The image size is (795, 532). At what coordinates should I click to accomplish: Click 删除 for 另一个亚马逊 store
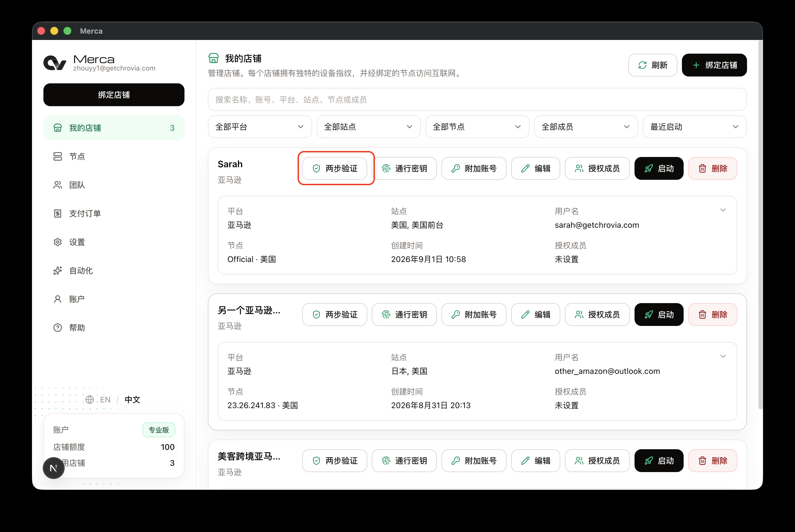click(x=712, y=315)
